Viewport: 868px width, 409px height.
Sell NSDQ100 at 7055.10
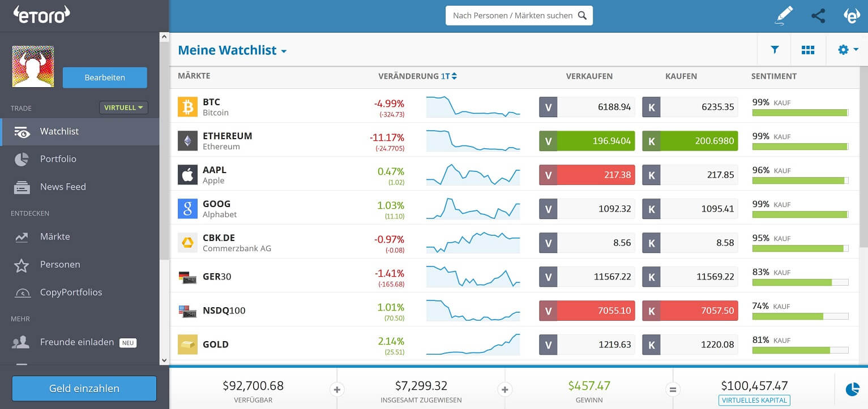[587, 311]
